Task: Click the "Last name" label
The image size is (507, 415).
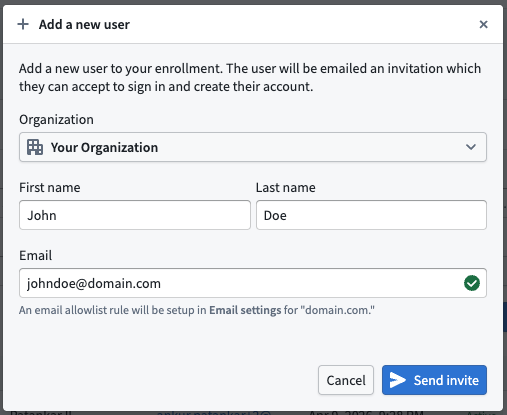Action: [286, 187]
